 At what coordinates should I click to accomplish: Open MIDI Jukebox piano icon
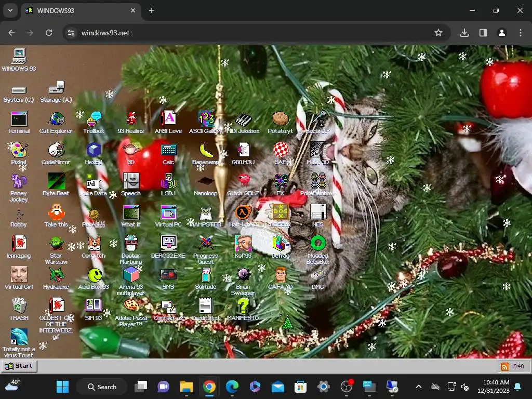pos(243,119)
